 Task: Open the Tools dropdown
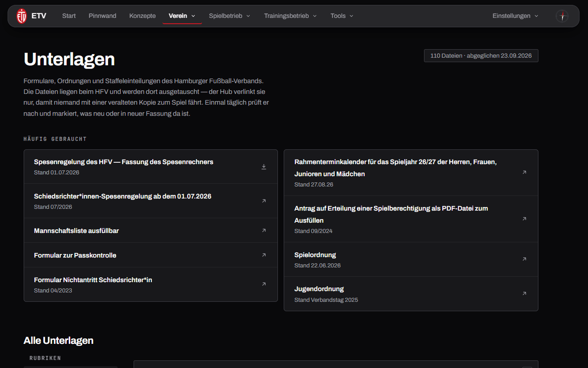pos(342,16)
